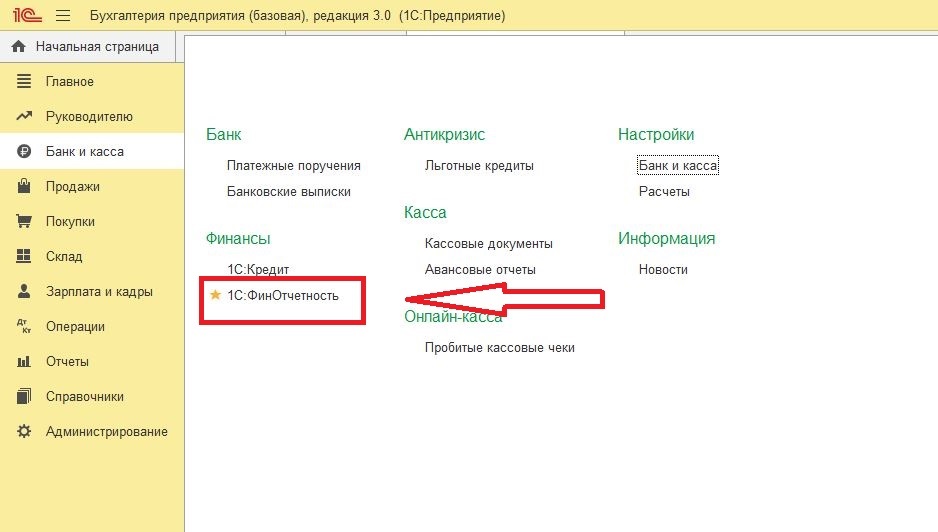The height and width of the screenshot is (532, 938).
Task: Click the 1C logo icon
Action: [x=24, y=16]
